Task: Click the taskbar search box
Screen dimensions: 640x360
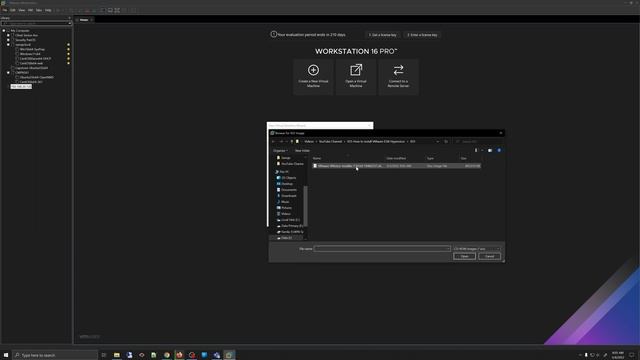Action: [55, 355]
